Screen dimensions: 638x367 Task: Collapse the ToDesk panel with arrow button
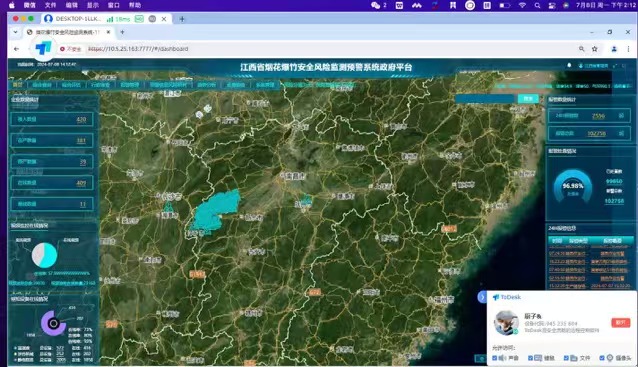pyautogui.click(x=482, y=297)
